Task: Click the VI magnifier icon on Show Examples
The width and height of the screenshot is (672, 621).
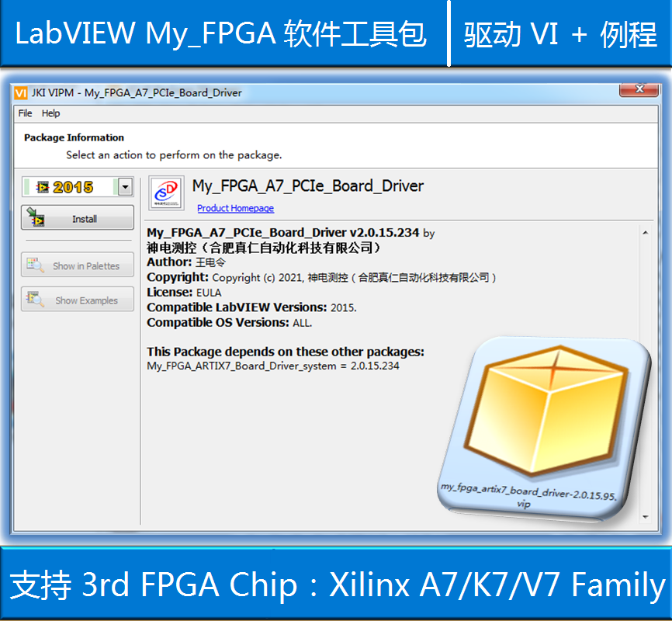Action: 33,299
